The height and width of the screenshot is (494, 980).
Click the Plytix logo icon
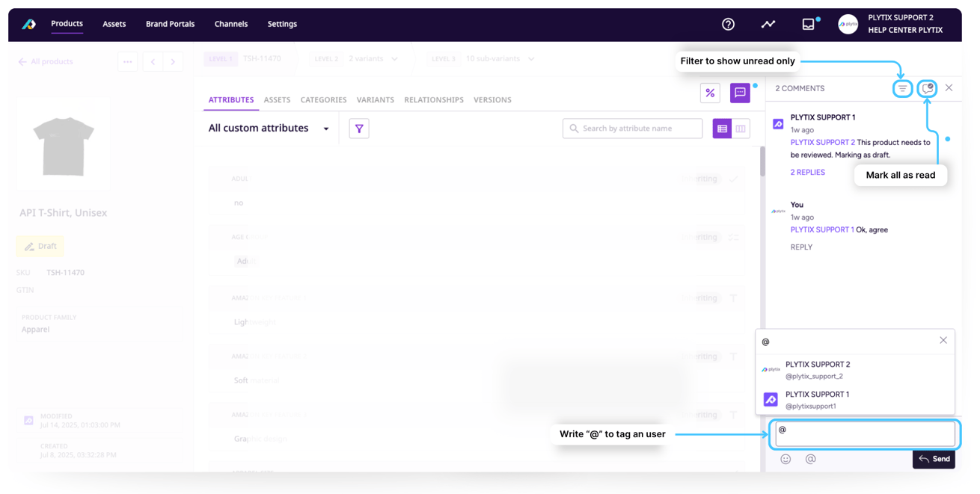click(28, 24)
